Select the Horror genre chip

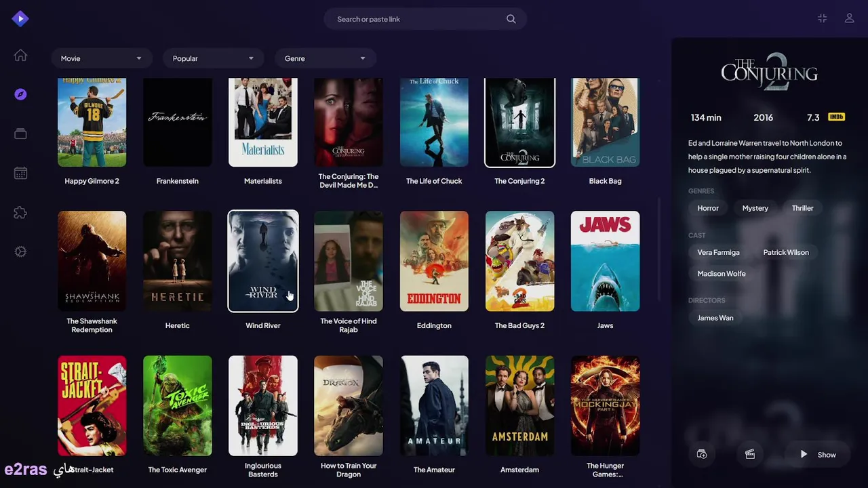click(x=708, y=208)
